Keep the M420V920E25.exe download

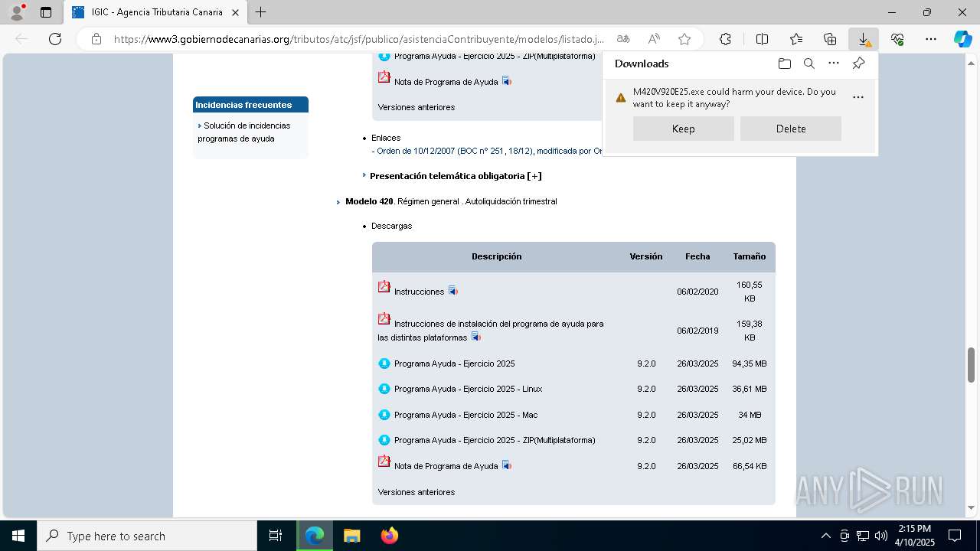pyautogui.click(x=684, y=129)
